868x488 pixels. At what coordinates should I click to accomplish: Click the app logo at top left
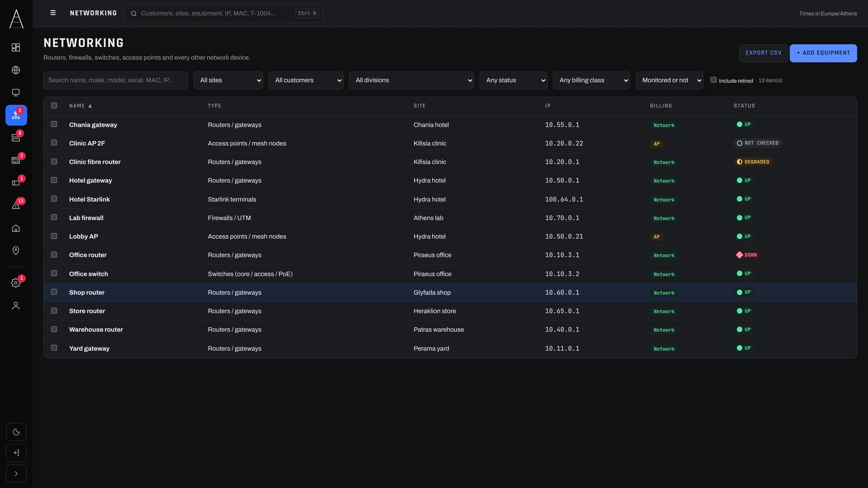tap(16, 19)
